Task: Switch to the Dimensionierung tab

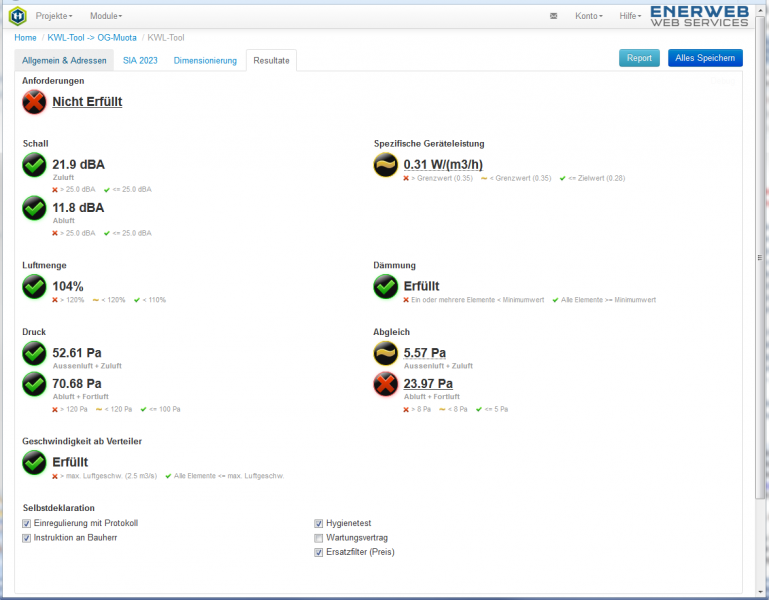Action: 205,61
